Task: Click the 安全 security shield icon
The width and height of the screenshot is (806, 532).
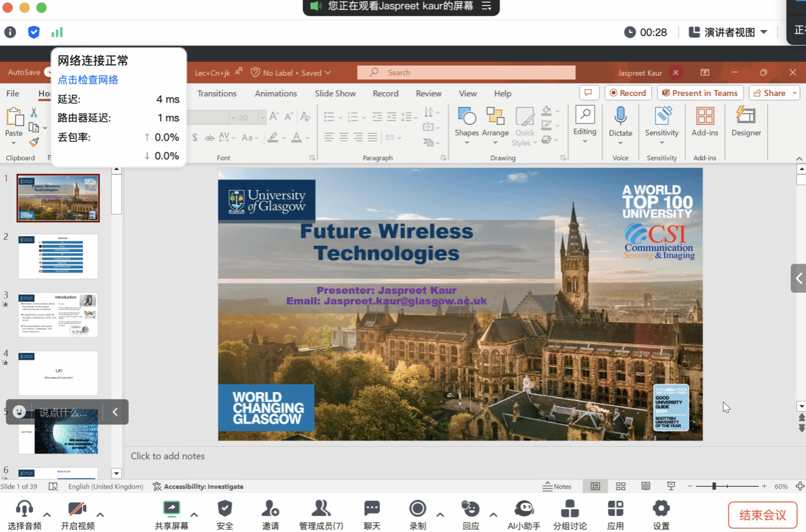Action: point(225,508)
